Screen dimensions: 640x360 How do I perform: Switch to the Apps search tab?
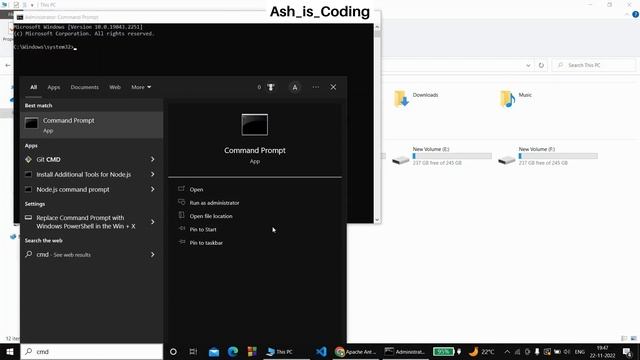(53, 87)
